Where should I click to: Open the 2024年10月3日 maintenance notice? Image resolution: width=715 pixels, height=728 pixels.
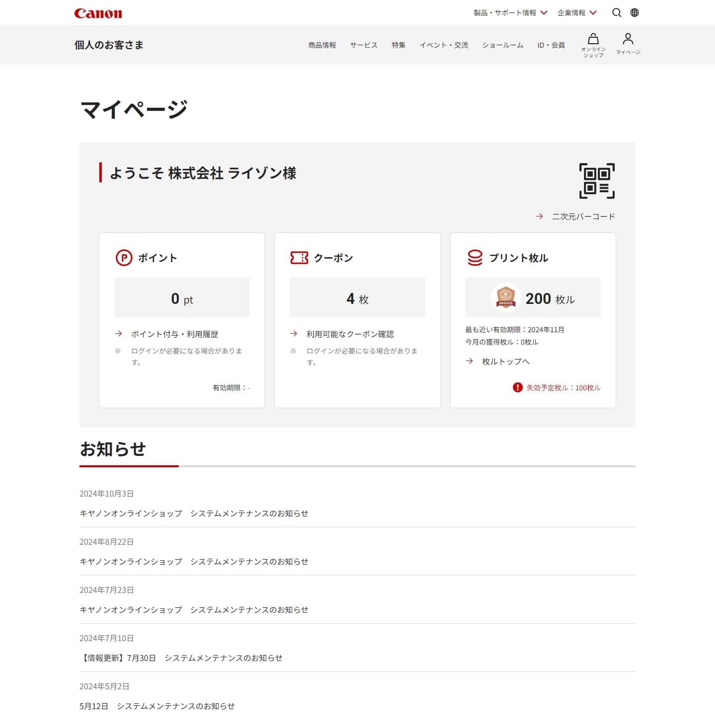(x=194, y=513)
